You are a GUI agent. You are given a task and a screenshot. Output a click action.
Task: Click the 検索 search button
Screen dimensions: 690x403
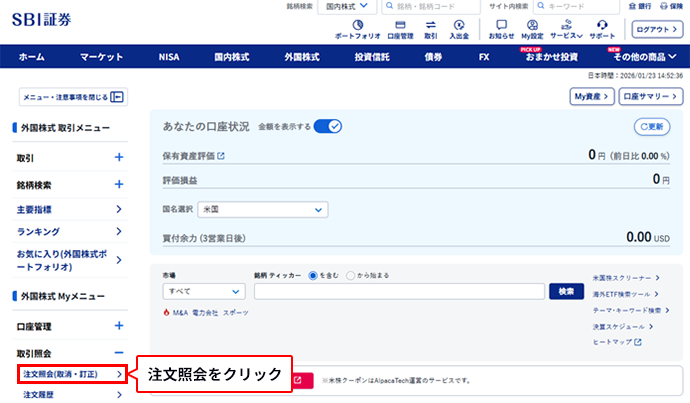pos(566,291)
